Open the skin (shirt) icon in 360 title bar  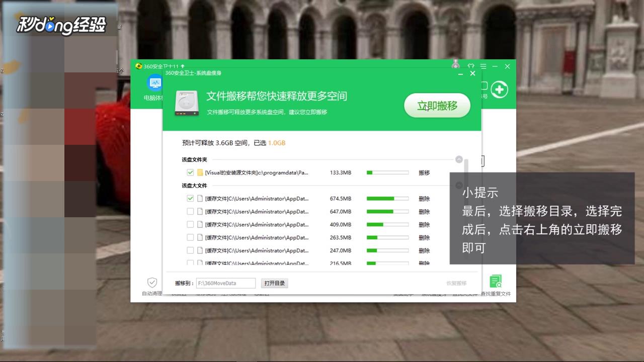(x=471, y=66)
